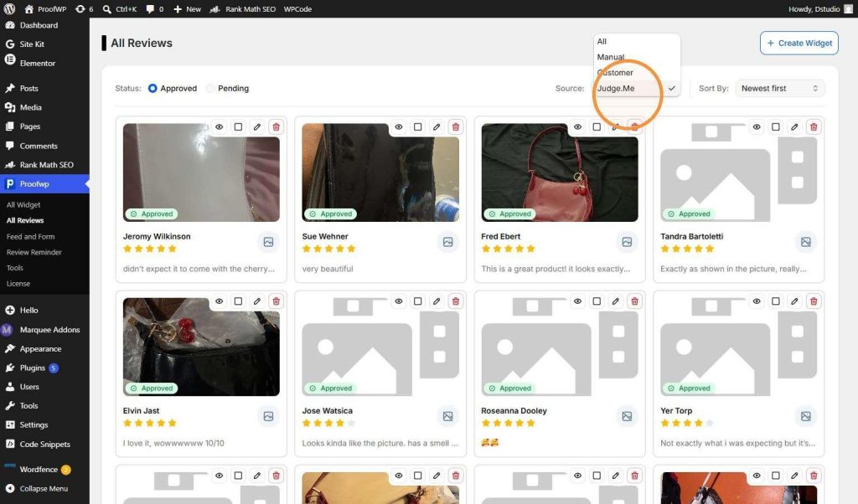Image resolution: width=858 pixels, height=504 pixels.
Task: Edit Jeromy Wilkinson's review with pencil icon
Action: point(257,126)
